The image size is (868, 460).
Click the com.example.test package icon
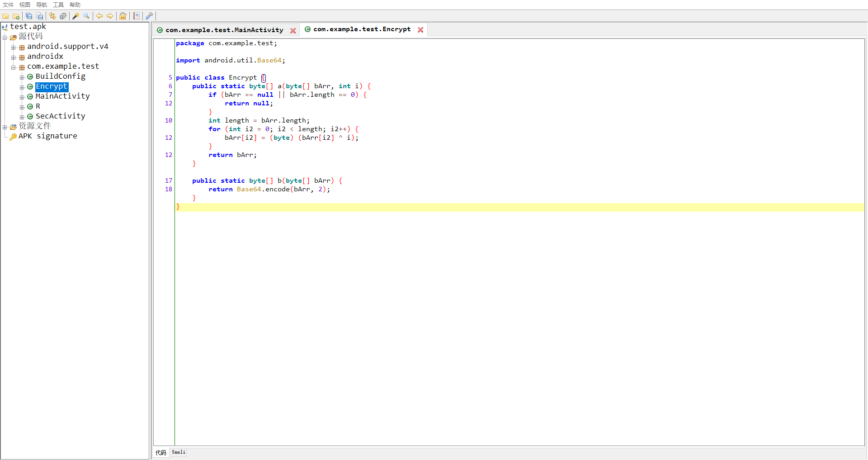(x=22, y=67)
